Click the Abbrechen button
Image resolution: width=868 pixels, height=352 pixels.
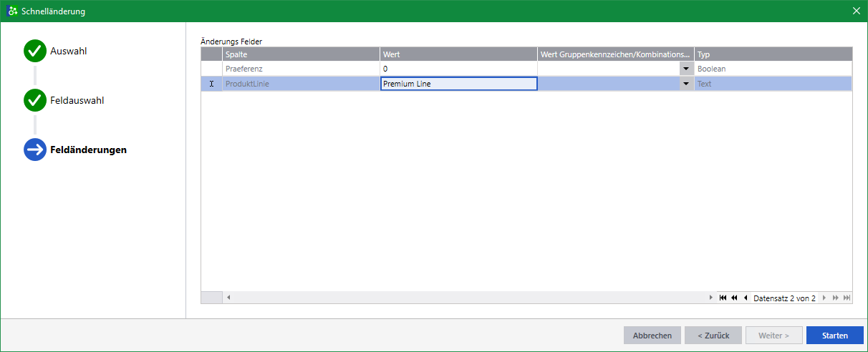[652, 336]
